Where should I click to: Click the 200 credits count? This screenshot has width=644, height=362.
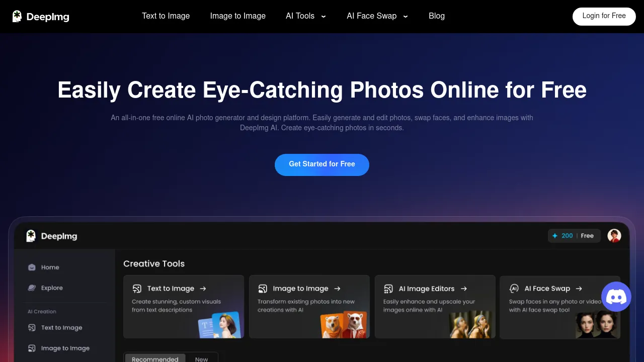pos(567,236)
